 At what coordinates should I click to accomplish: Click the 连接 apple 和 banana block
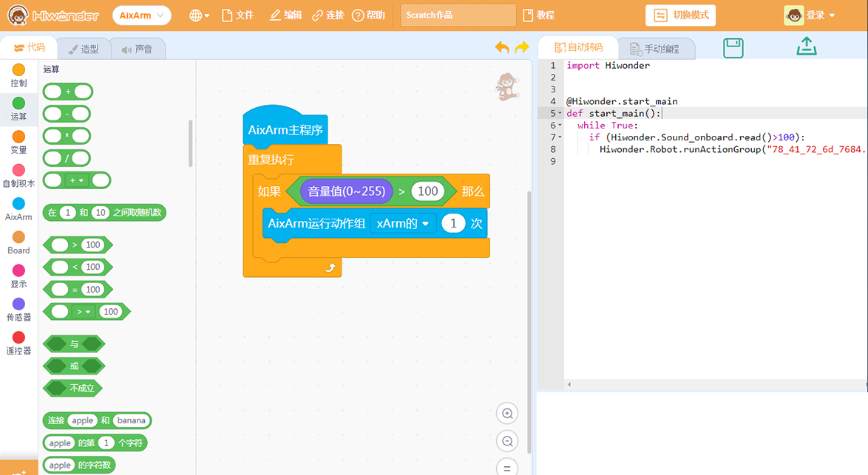pos(97,420)
